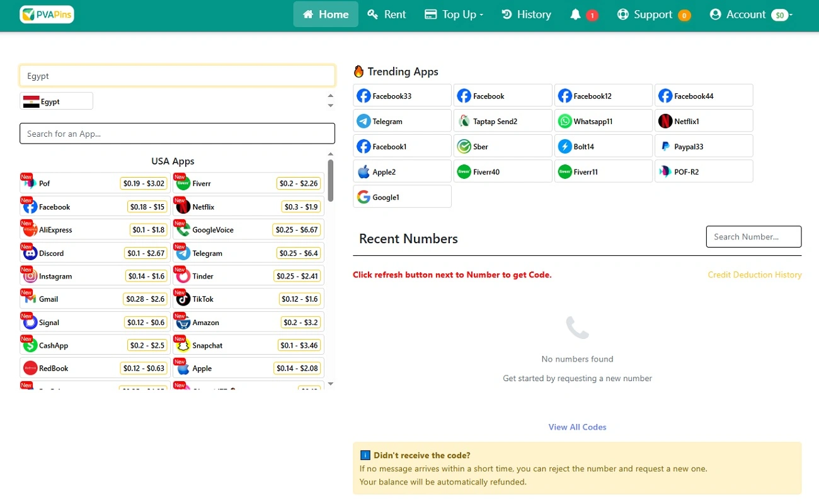Click the Whatsapp11 icon in Trending Apps
The image size is (819, 504).
pyautogui.click(x=565, y=121)
